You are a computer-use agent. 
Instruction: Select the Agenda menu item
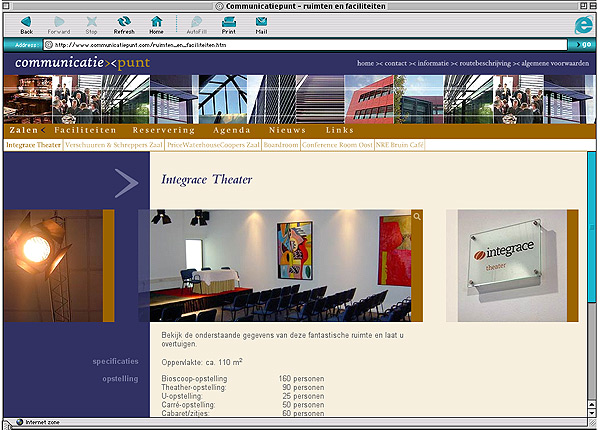point(232,130)
